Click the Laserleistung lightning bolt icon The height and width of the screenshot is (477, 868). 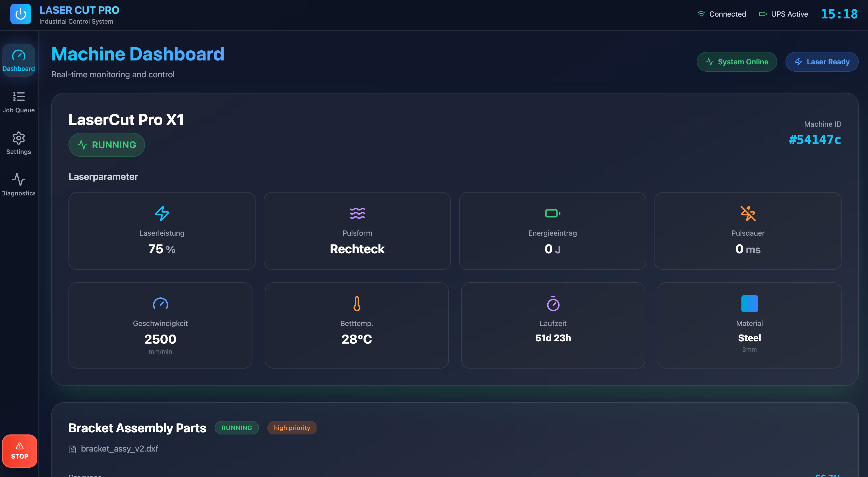(x=162, y=213)
